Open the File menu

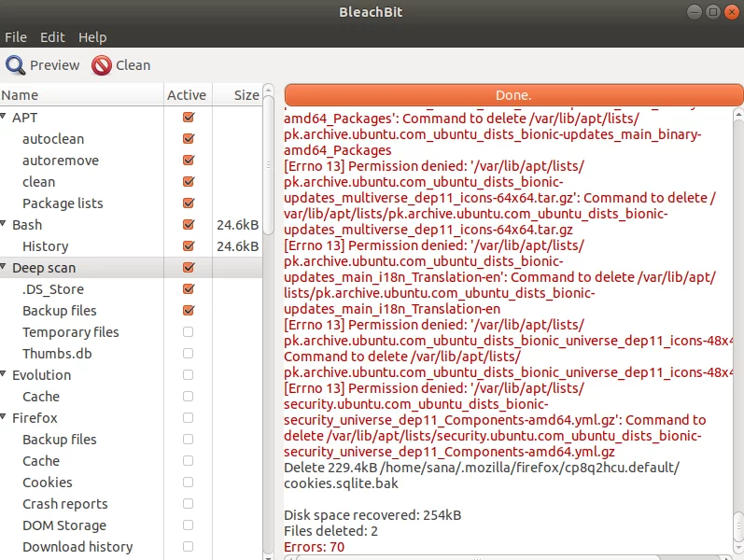(x=16, y=37)
